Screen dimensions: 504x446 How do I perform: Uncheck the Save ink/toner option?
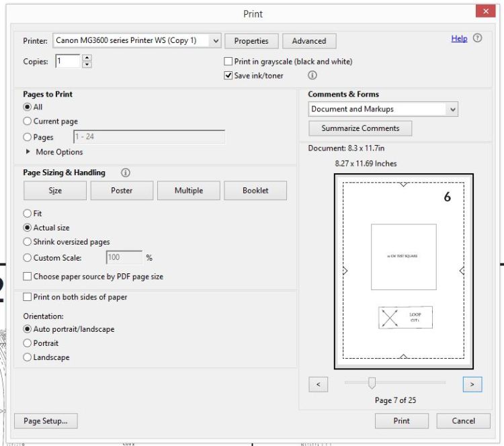tap(228, 76)
